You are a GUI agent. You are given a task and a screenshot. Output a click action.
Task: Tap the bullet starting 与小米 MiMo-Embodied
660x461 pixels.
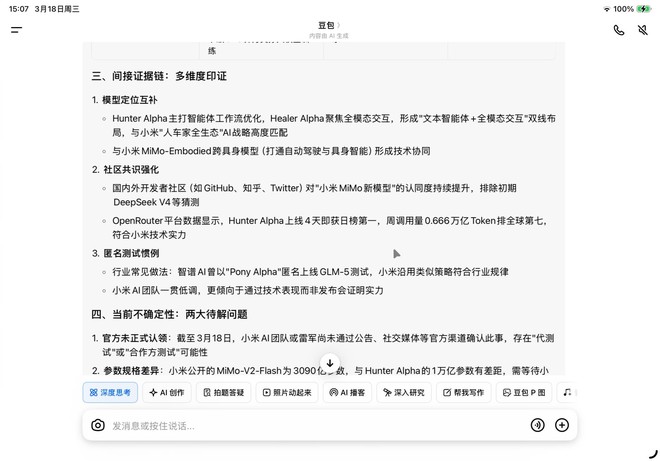(271, 151)
